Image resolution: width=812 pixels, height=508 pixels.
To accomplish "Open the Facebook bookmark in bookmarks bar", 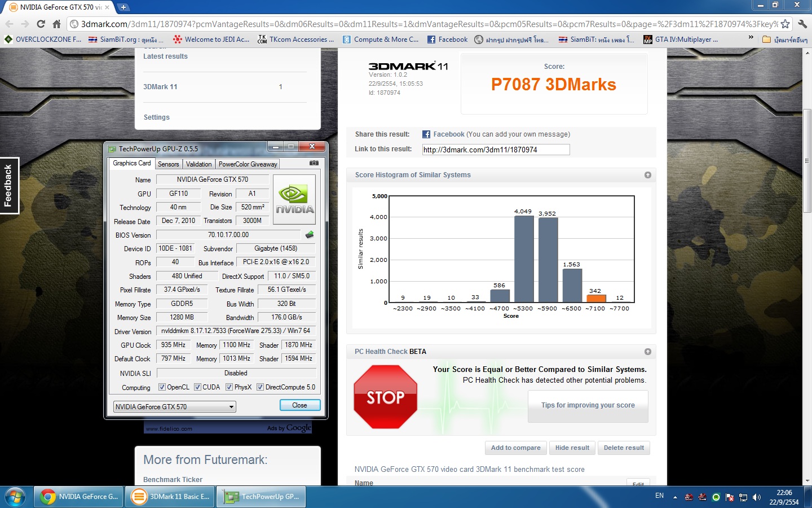I will tap(447, 40).
